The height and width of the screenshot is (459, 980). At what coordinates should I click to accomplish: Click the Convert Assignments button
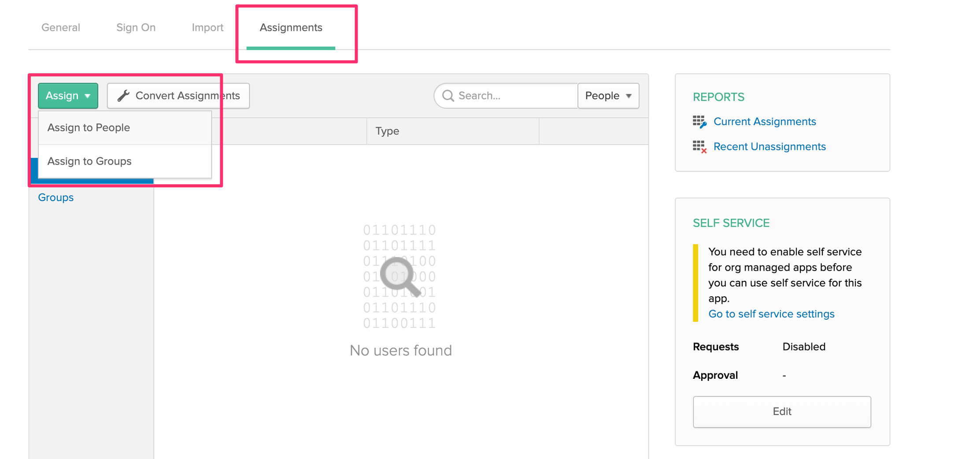pyautogui.click(x=178, y=96)
